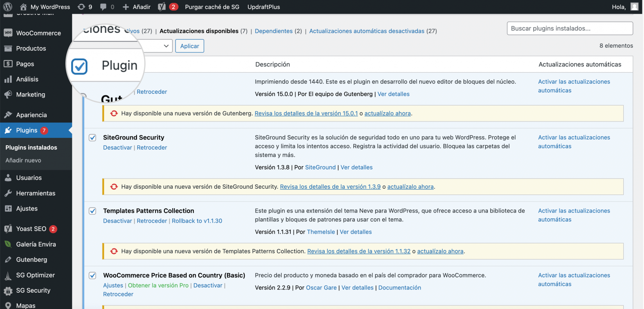Open My WordPress site home link
644x309 pixels.
tap(45, 7)
